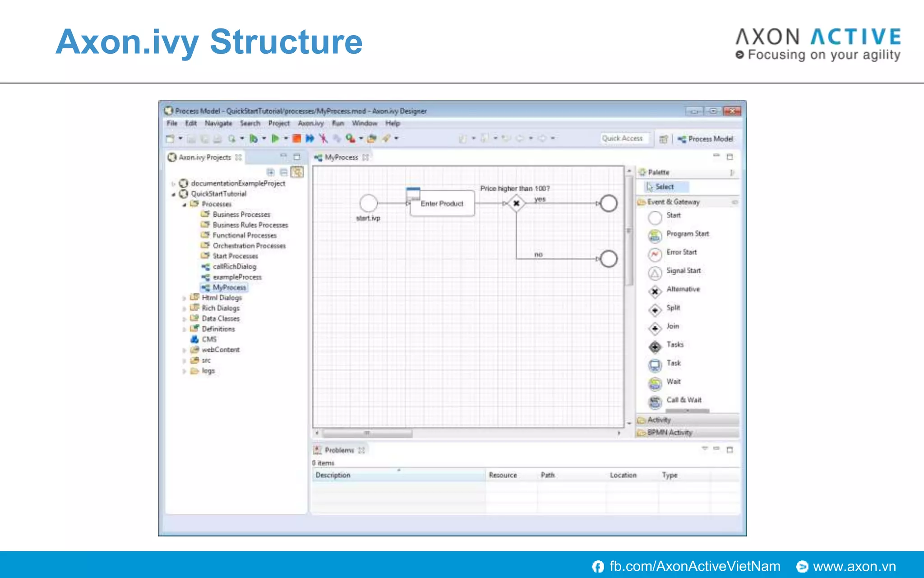Open the dropdown arrow next to Debug icon
Screen dimensions: 924x578
coord(264,138)
